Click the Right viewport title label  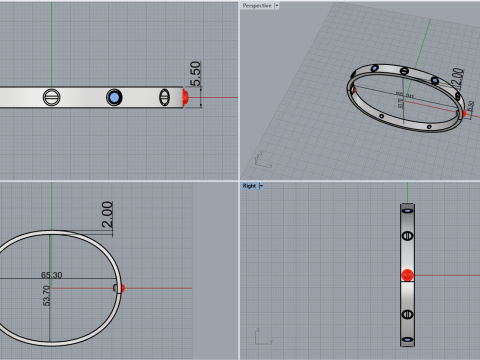(x=249, y=186)
